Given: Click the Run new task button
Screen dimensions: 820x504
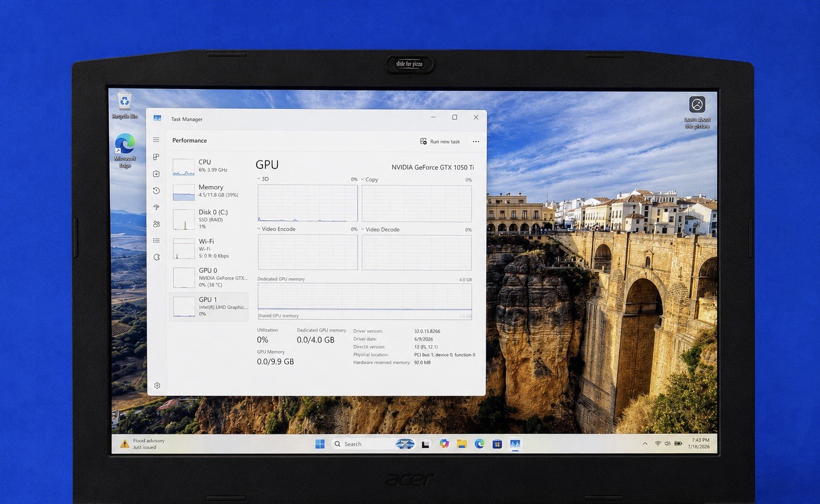Looking at the screenshot, I should pos(440,141).
